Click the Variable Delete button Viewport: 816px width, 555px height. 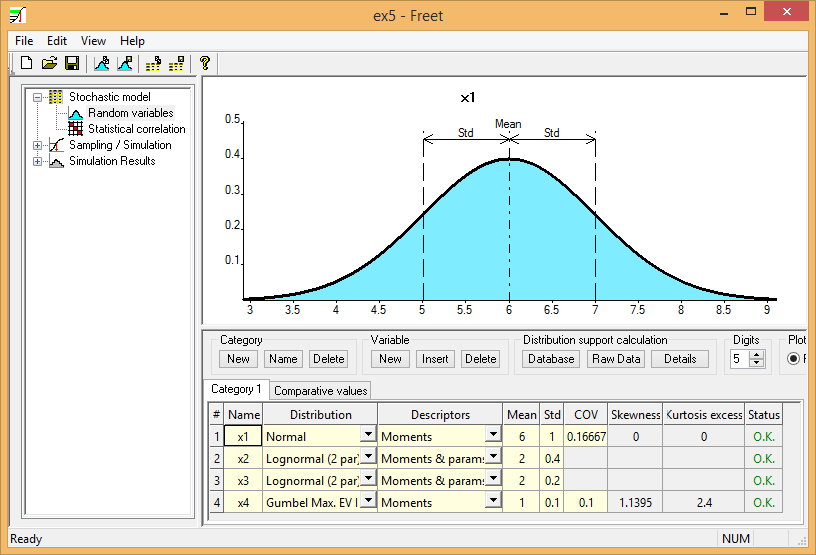click(480, 359)
